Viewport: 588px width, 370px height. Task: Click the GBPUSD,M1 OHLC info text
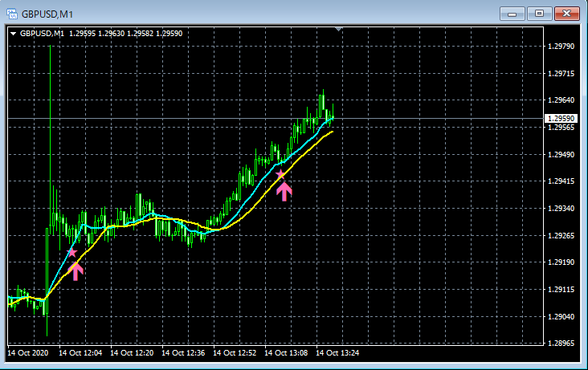click(x=101, y=34)
